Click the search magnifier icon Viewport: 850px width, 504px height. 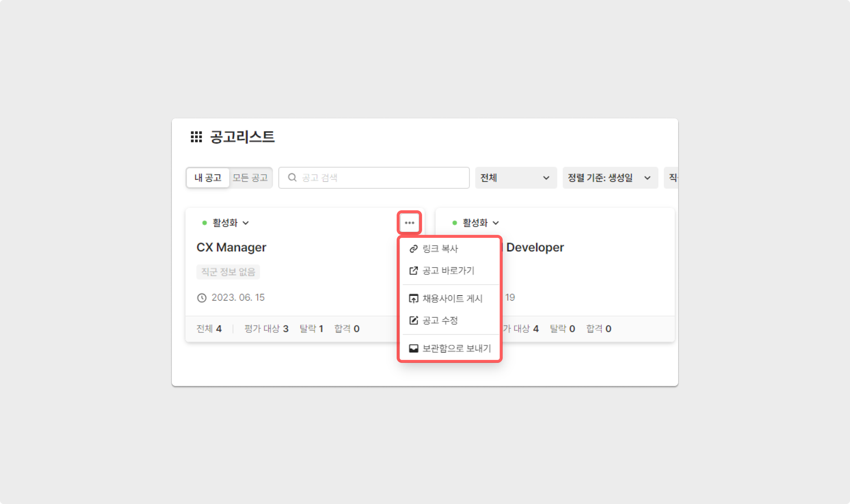(292, 178)
